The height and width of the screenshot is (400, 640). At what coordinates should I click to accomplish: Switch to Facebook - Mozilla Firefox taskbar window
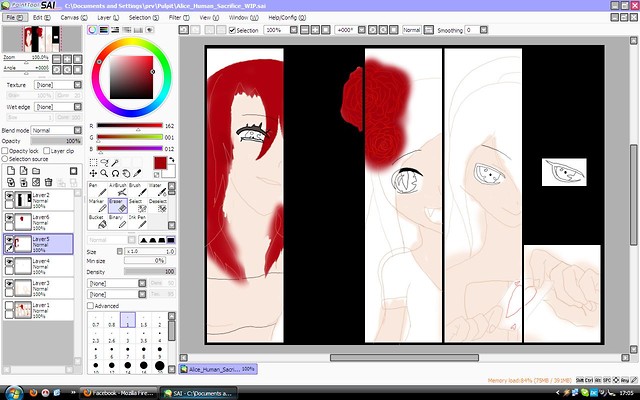click(118, 393)
